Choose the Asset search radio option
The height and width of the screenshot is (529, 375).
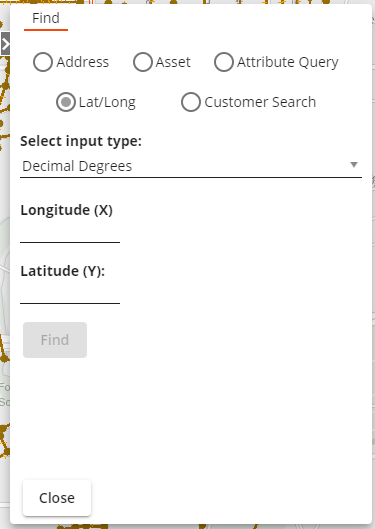pos(143,62)
